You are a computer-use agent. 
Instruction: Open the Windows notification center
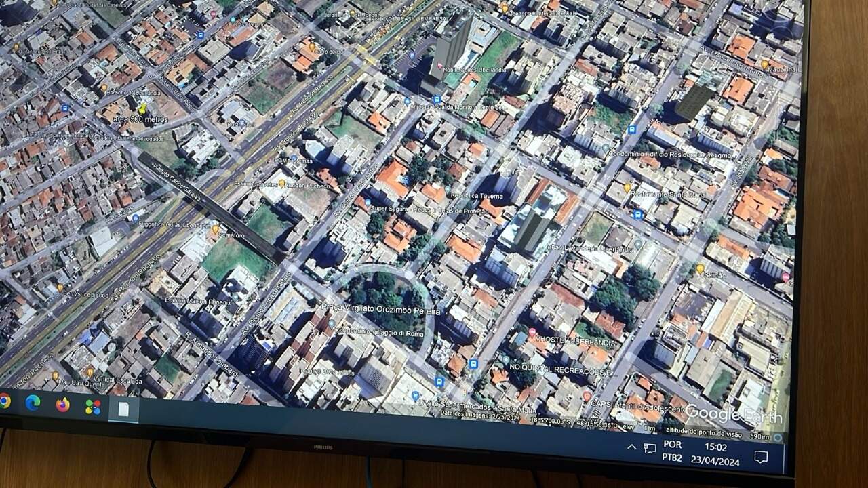click(761, 457)
